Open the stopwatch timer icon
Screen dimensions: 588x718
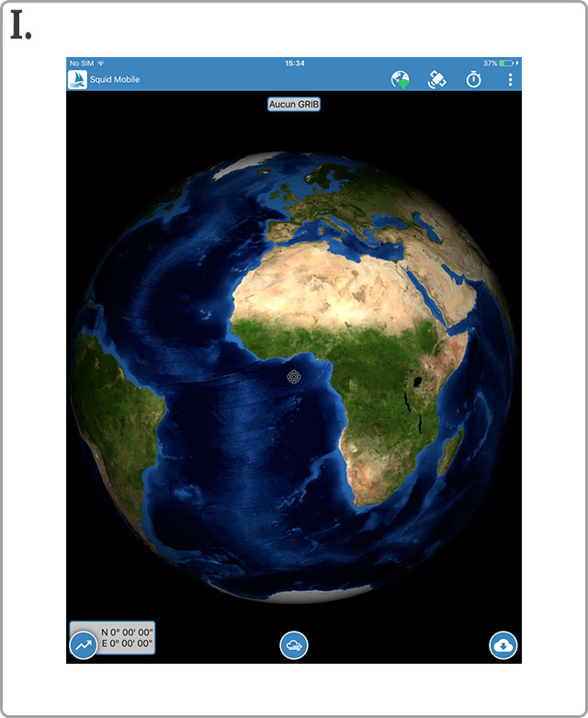[473, 79]
